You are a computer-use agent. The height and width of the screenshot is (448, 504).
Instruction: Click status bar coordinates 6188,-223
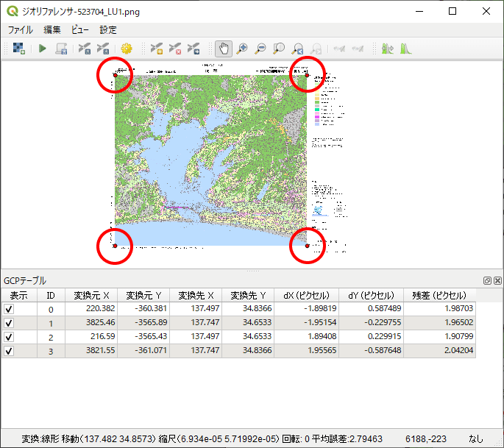[425, 439]
